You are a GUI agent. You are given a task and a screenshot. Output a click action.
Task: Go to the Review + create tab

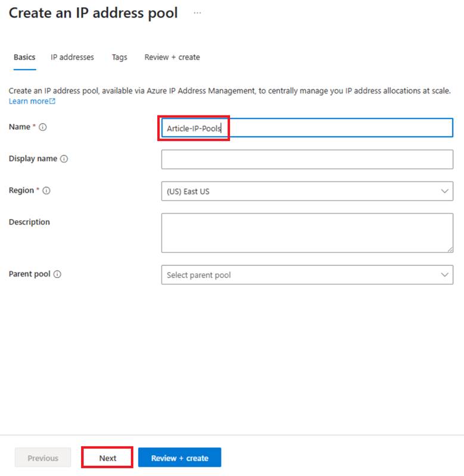pos(172,57)
